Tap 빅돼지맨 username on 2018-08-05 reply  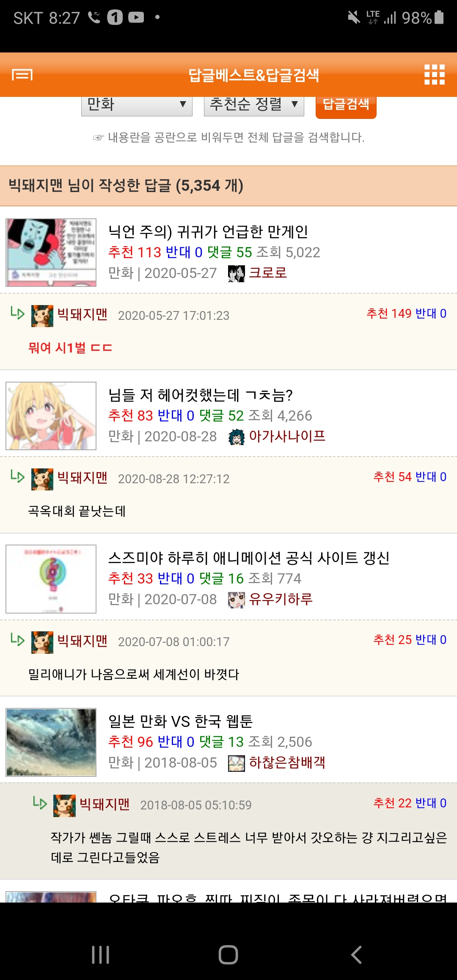(105, 804)
